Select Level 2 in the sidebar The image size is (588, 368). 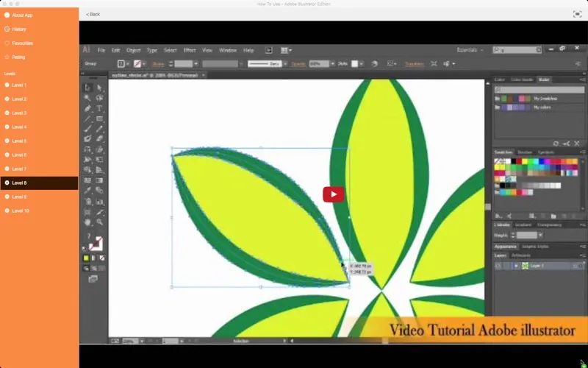click(40, 99)
